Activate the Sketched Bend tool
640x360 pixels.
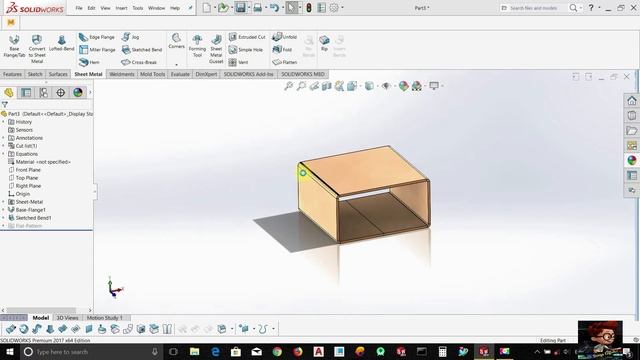click(142, 50)
